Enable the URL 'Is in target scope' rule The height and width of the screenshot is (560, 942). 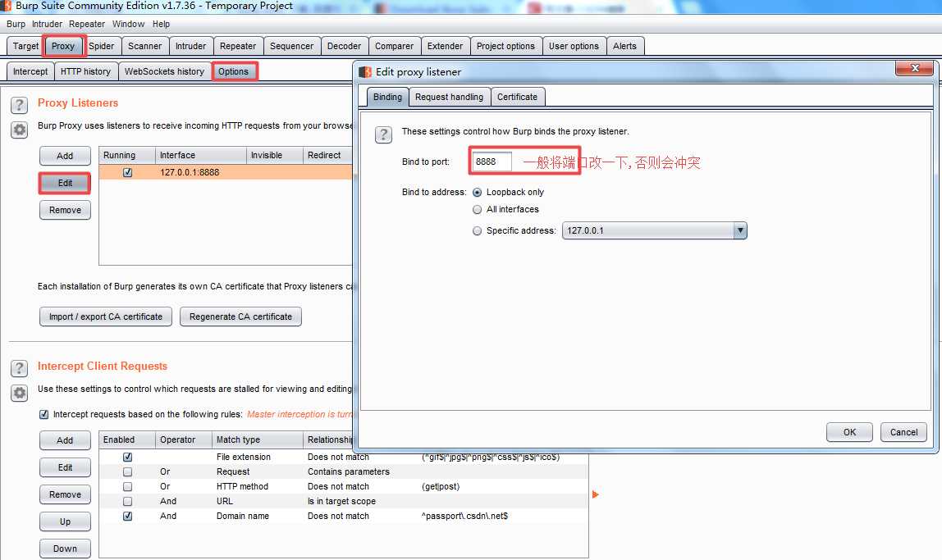[127, 501]
